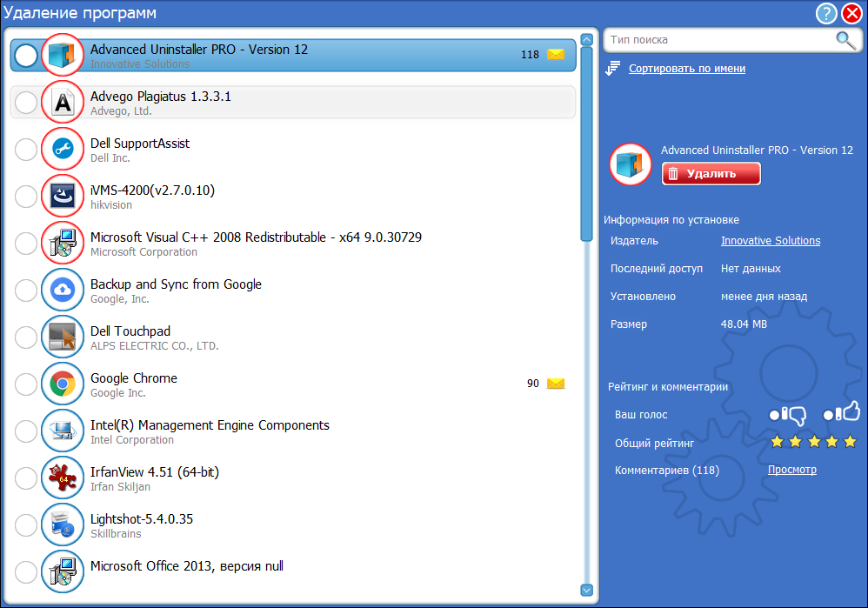868x608 pixels.
Task: Open the Innovative Solutions publisher link
Action: click(770, 241)
